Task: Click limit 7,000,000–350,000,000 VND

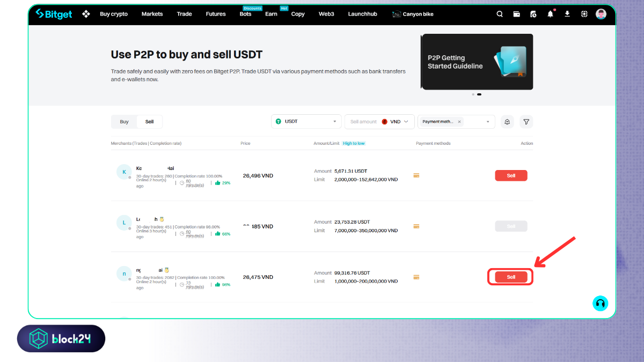Action: tap(366, 231)
